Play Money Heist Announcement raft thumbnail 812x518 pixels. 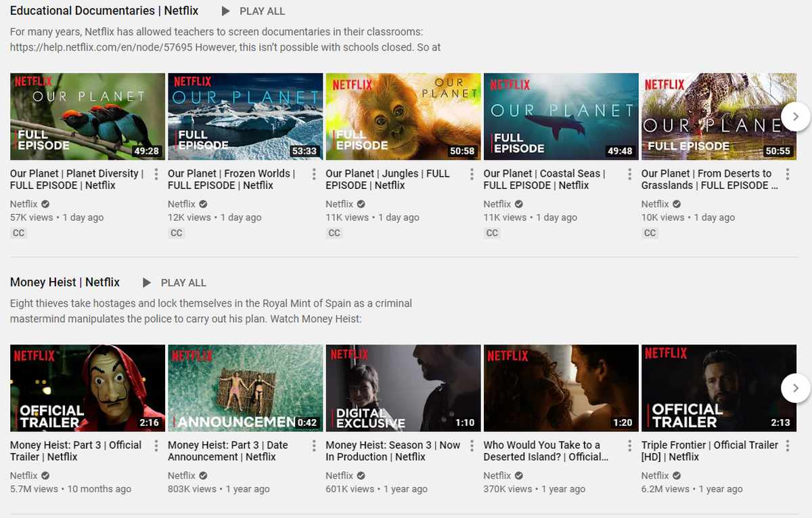click(x=245, y=388)
